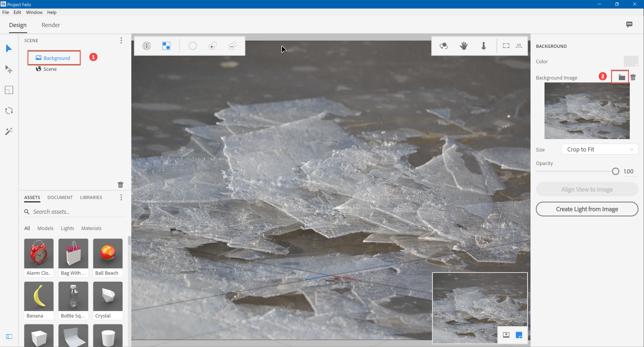This screenshot has height=347, width=644.
Task: Delete the background image with trash icon
Action: pyautogui.click(x=633, y=77)
